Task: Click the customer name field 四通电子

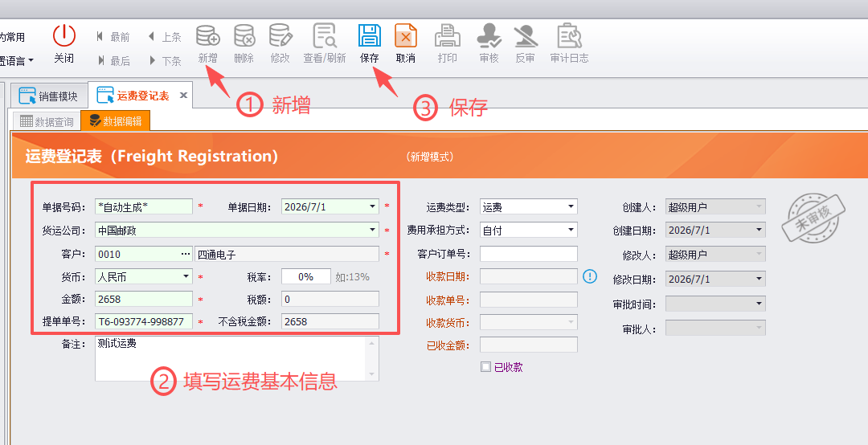Action: tap(287, 255)
